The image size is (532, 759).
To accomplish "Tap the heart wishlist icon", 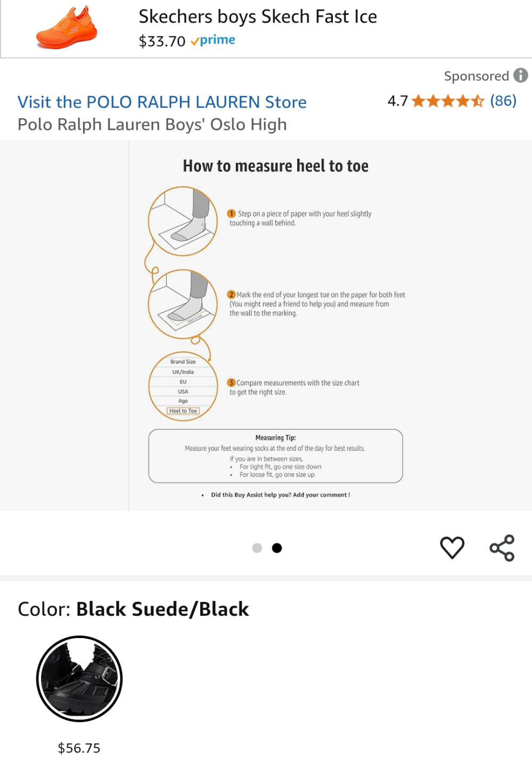I will point(452,548).
